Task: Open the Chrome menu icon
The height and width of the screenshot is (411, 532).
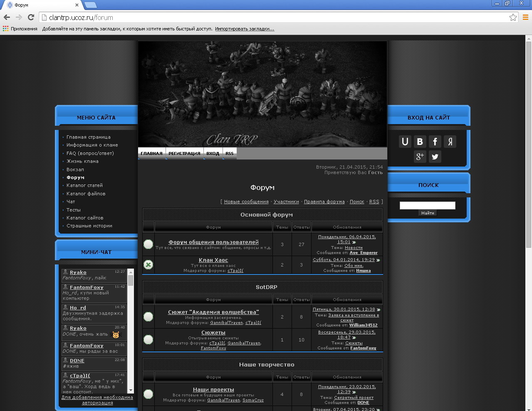Action: click(x=525, y=17)
